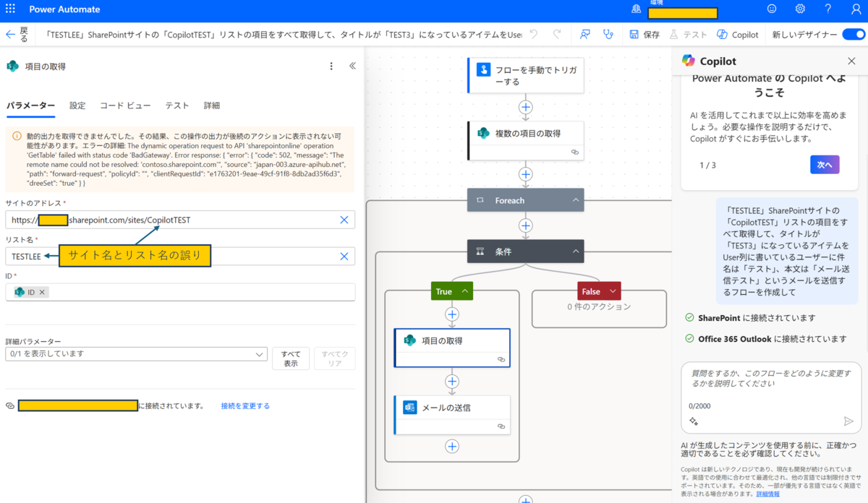Click the undo arrow icon

[x=534, y=34]
